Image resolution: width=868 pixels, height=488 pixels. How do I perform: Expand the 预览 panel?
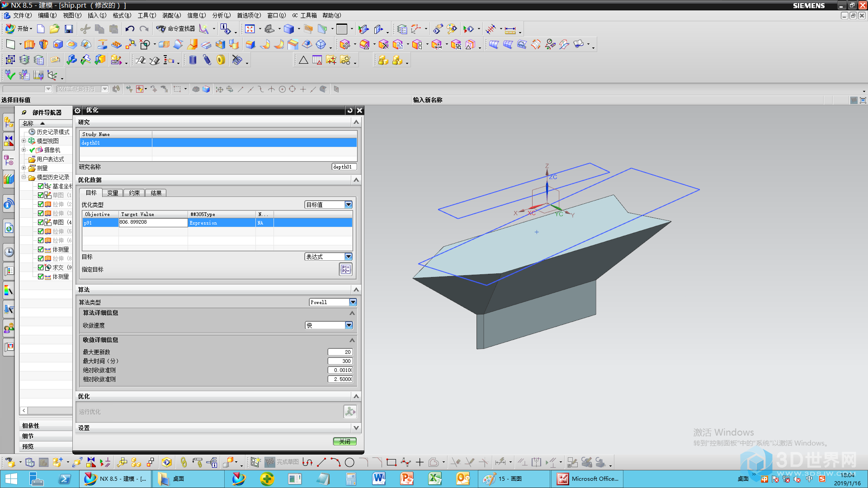pyautogui.click(x=46, y=446)
